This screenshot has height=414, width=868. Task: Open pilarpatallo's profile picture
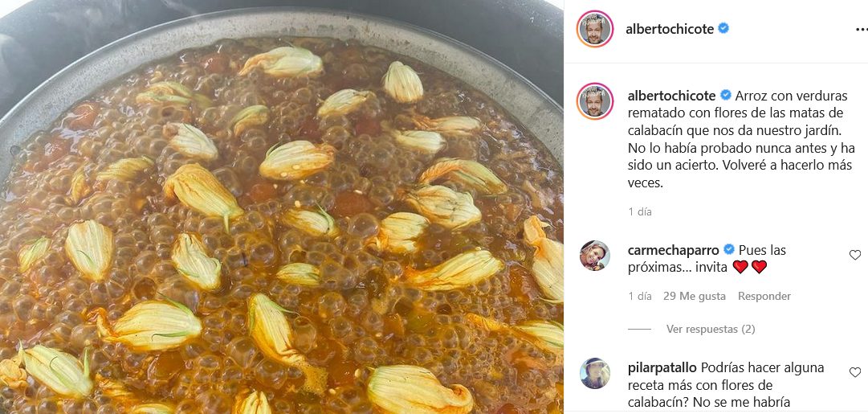pos(595,373)
